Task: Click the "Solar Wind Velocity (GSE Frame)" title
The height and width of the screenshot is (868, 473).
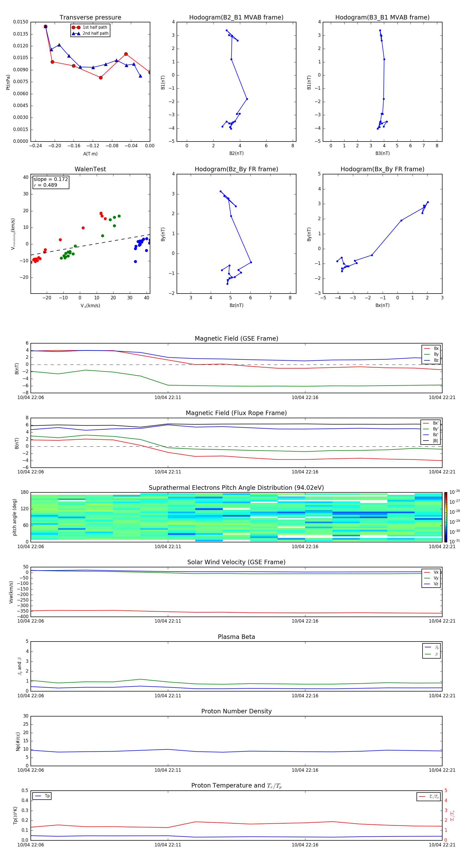Action: tap(236, 562)
